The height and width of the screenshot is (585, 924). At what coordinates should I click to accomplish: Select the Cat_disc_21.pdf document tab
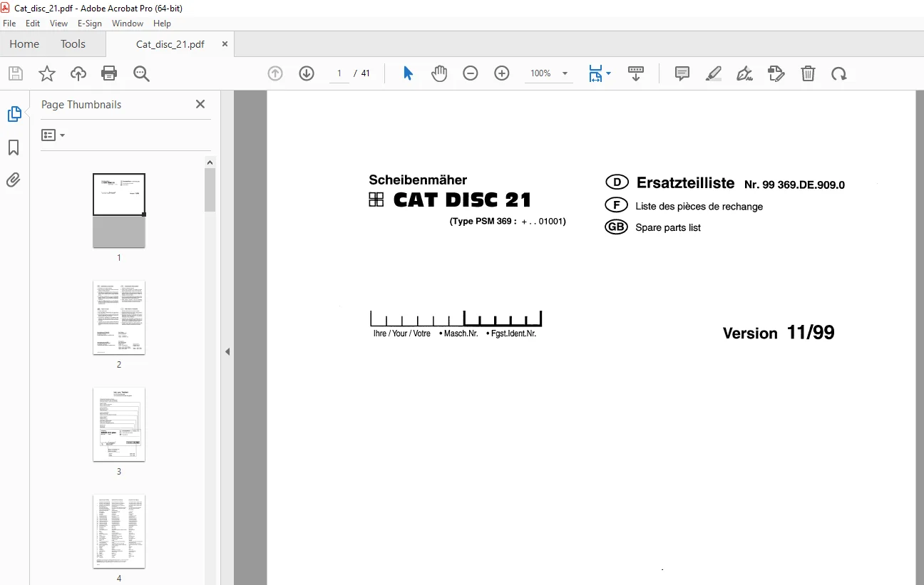coord(170,44)
